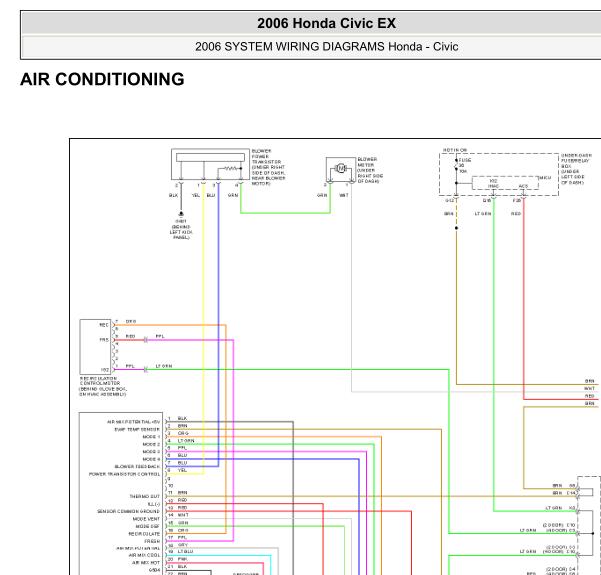Click the 'MODE 1' pin label
This screenshot has height=575, width=601.
(151, 437)
